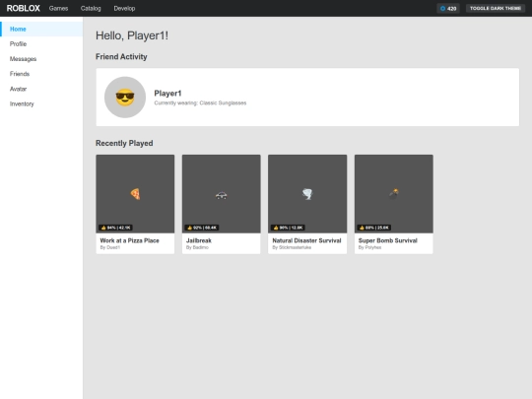Click the Robux coin icon
The image size is (532, 399).
click(442, 9)
